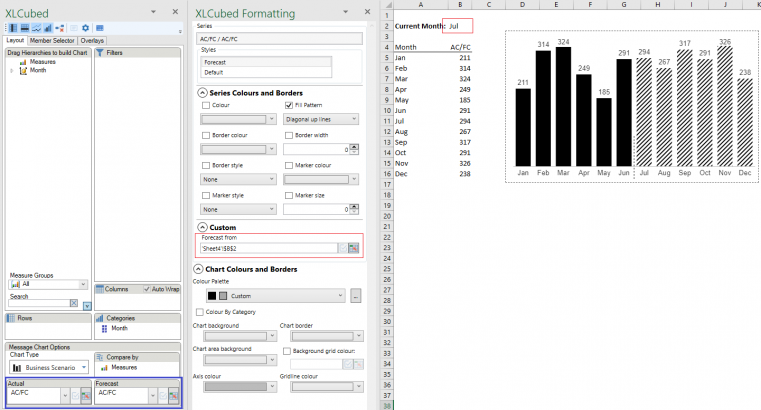Open the Actual AC/FC dropdown arrow

point(65,396)
